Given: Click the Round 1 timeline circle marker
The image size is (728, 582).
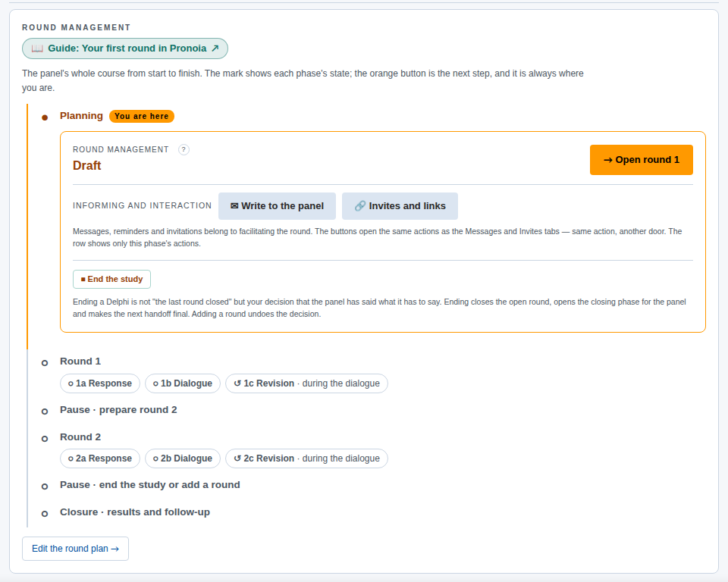Looking at the screenshot, I should coord(45,363).
